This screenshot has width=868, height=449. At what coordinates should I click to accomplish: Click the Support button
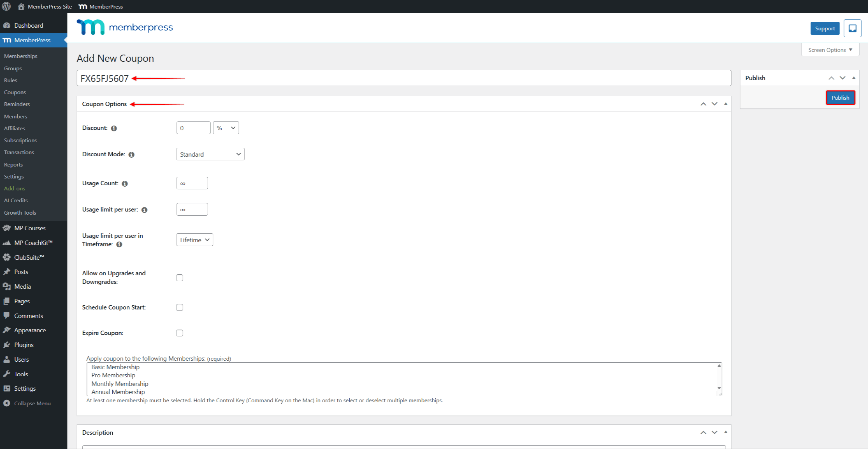coord(825,28)
